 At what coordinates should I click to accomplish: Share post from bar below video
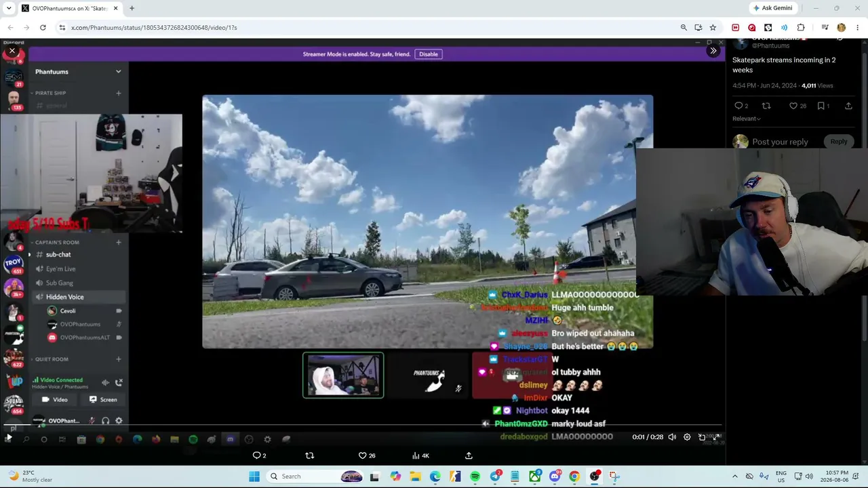coord(469,455)
